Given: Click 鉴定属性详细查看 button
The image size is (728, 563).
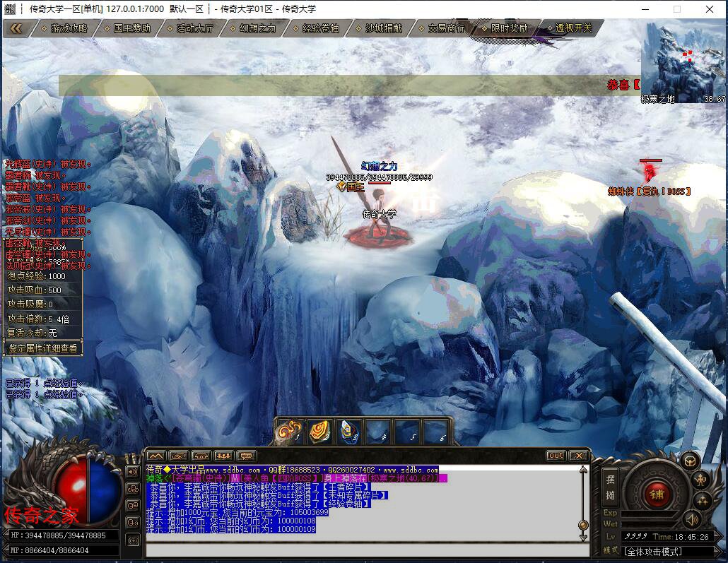Looking at the screenshot, I should click(42, 348).
